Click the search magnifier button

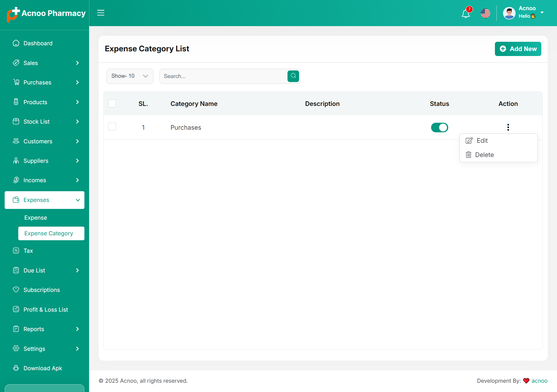293,76
